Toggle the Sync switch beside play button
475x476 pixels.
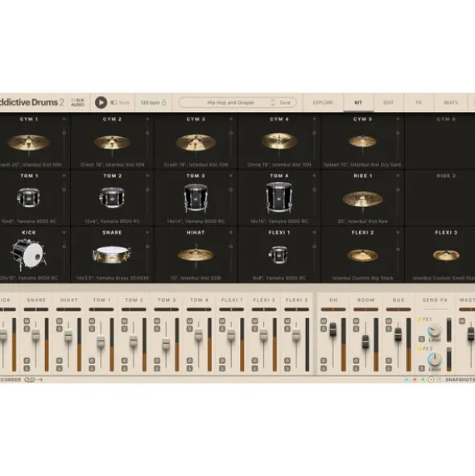[114, 102]
